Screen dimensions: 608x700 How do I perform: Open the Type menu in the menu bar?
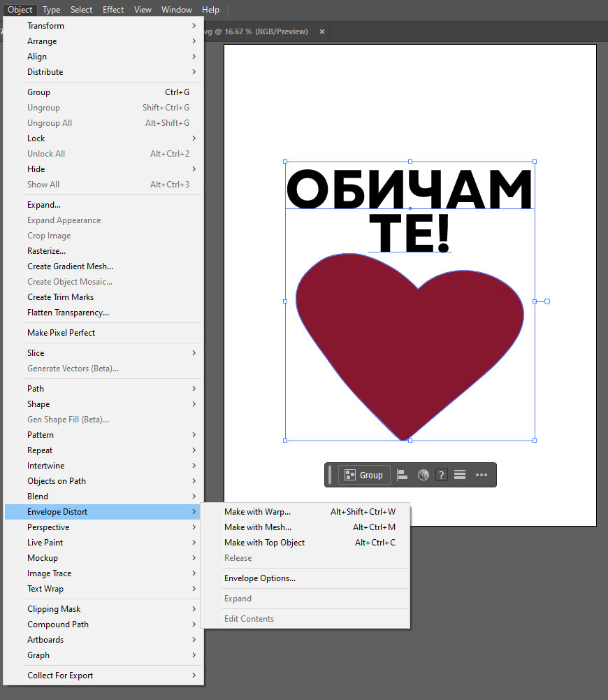[51, 9]
